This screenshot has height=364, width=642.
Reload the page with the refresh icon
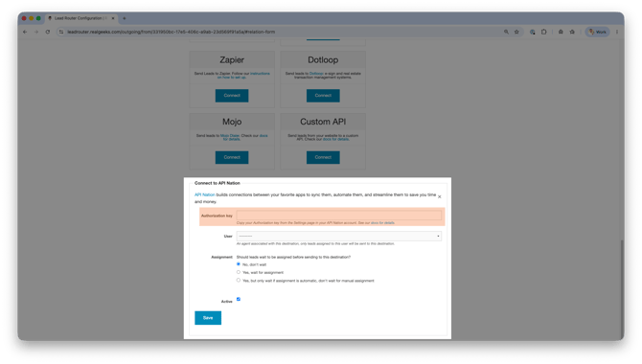tap(48, 32)
